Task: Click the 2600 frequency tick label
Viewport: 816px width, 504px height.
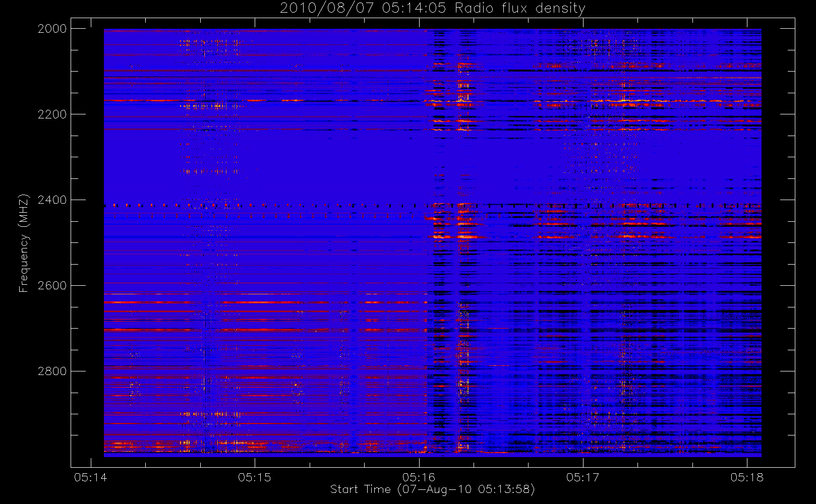Action: [x=52, y=286]
